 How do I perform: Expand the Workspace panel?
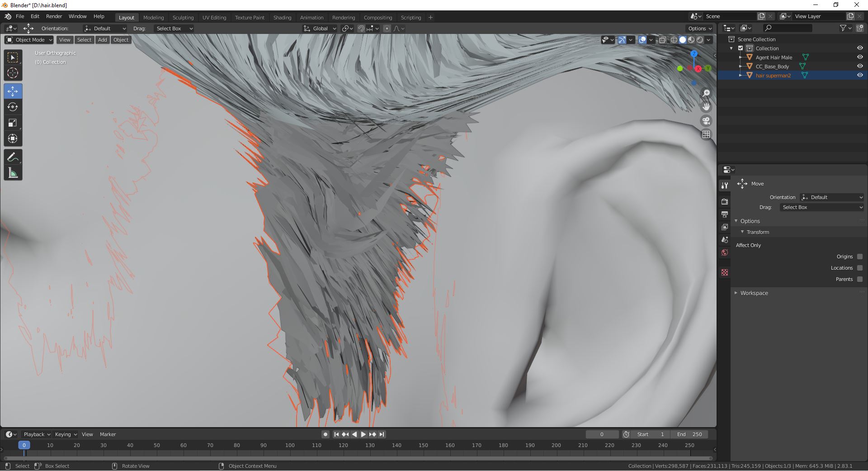click(x=736, y=293)
